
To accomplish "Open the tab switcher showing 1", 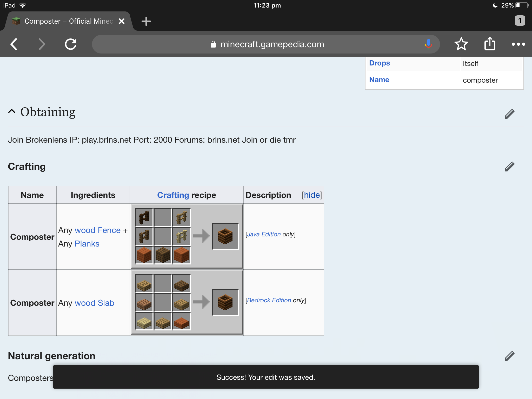I will coord(520,21).
